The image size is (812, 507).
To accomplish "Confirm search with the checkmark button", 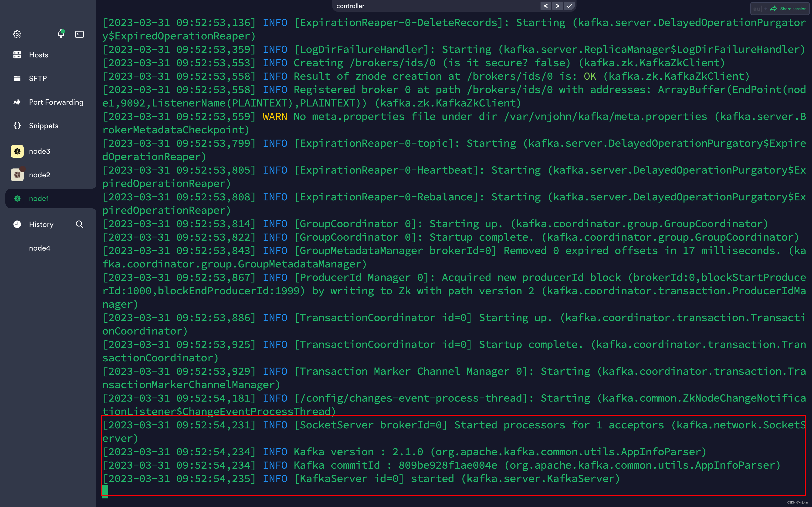I will tap(570, 6).
